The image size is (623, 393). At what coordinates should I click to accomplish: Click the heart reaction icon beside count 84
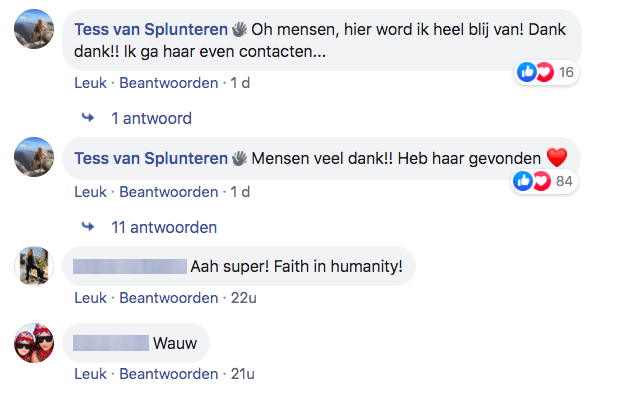coord(542,181)
